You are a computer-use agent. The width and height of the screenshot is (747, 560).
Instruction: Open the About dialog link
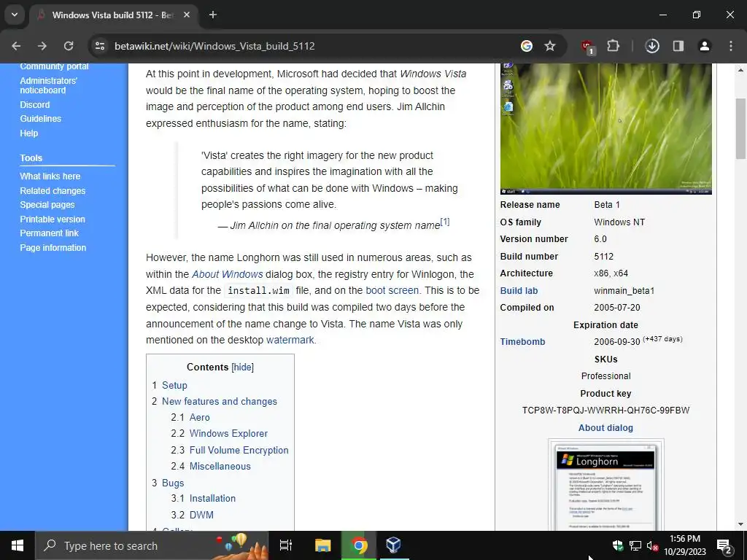pos(605,427)
